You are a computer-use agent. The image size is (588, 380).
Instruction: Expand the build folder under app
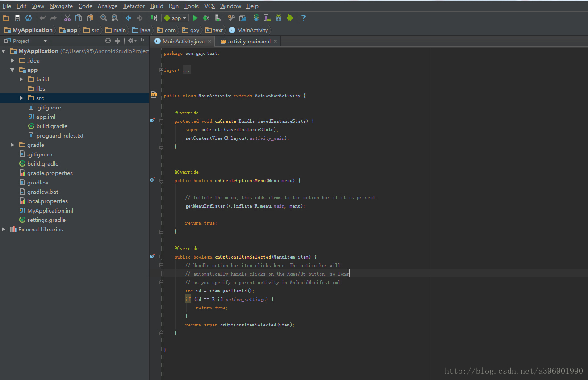pos(21,79)
